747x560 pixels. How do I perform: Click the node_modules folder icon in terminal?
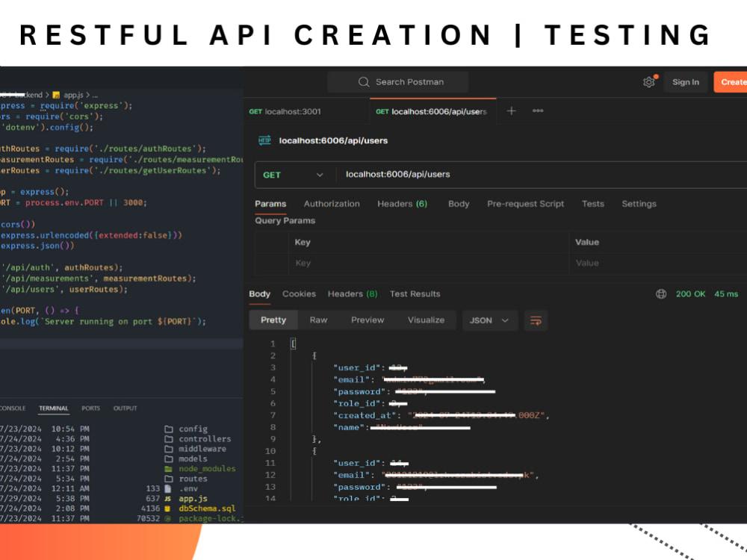(x=169, y=469)
